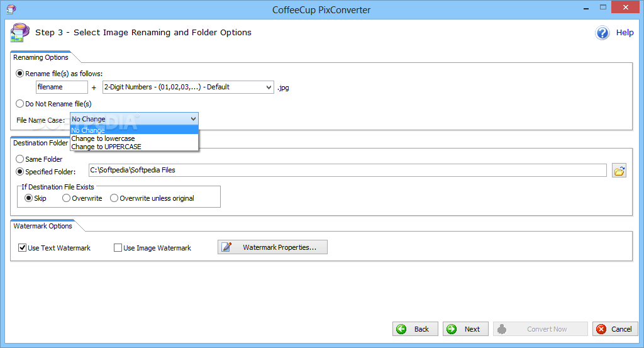
Task: Click the Specified Folder path field
Action: (347, 170)
